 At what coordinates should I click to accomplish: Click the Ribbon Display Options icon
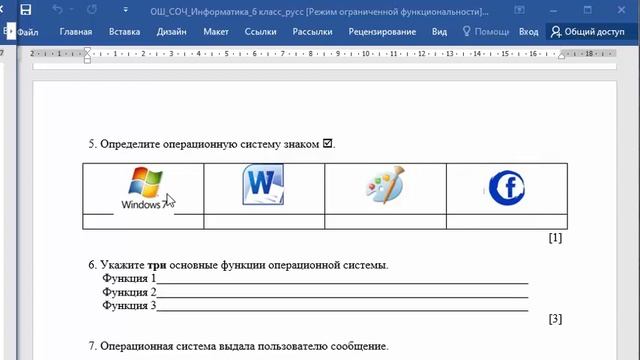(519, 10)
